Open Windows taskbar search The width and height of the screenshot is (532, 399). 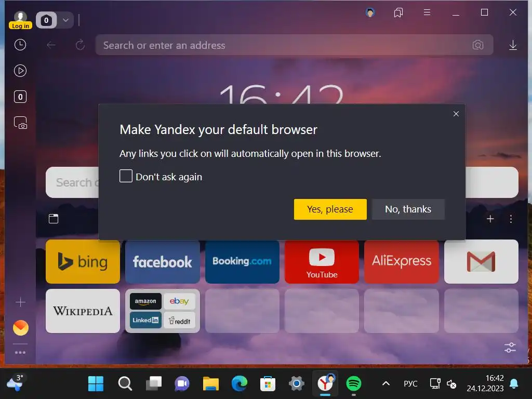(x=125, y=384)
